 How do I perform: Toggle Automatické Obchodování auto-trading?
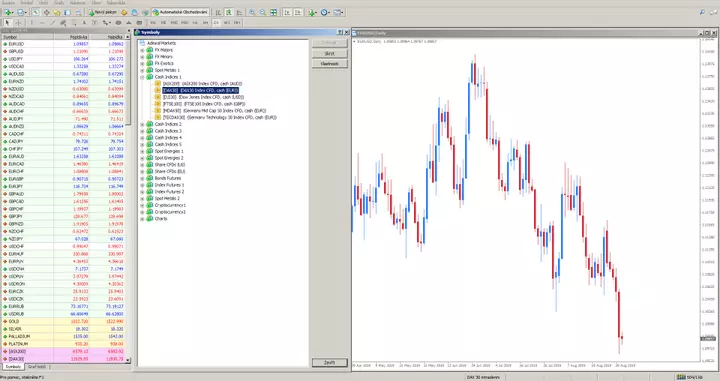tap(180, 12)
